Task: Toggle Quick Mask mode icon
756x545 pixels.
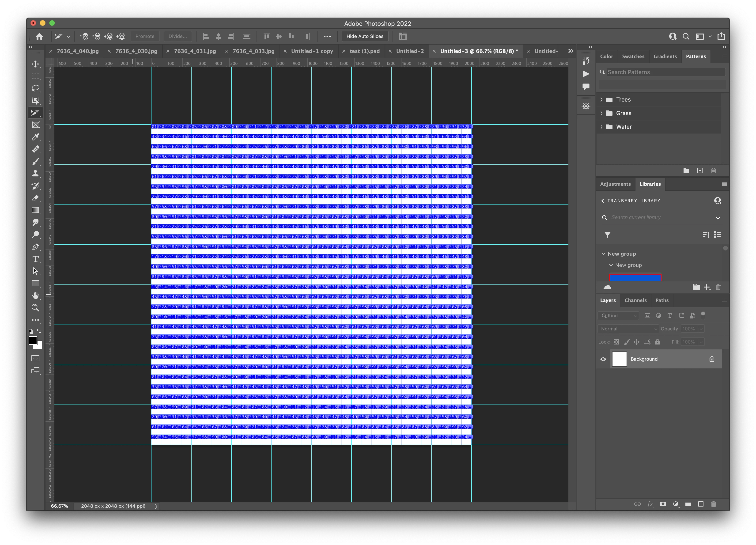Action: click(x=35, y=358)
